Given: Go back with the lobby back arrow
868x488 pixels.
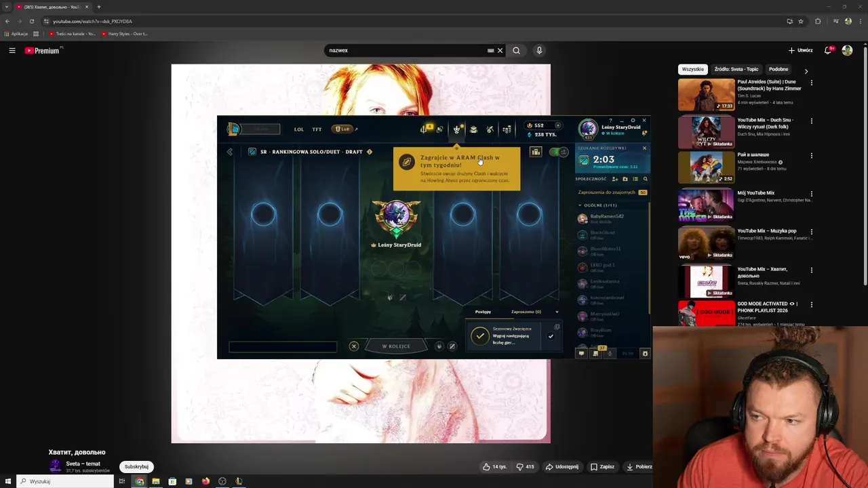Looking at the screenshot, I should click(230, 152).
